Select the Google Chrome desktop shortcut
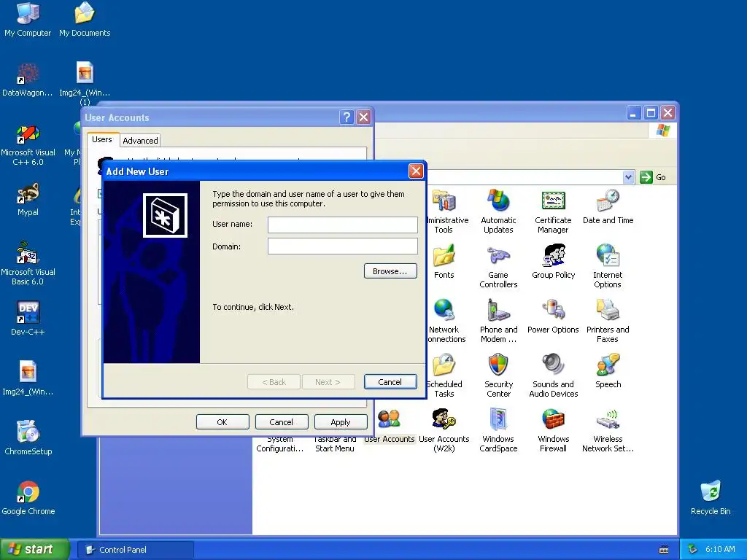This screenshot has height=560, width=747. (x=28, y=497)
